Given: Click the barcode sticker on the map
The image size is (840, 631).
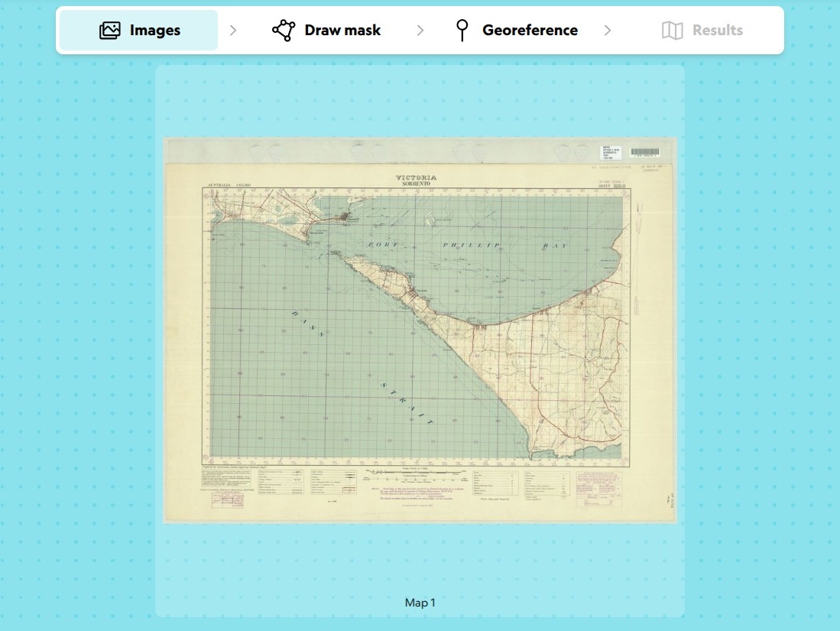Looking at the screenshot, I should [644, 153].
